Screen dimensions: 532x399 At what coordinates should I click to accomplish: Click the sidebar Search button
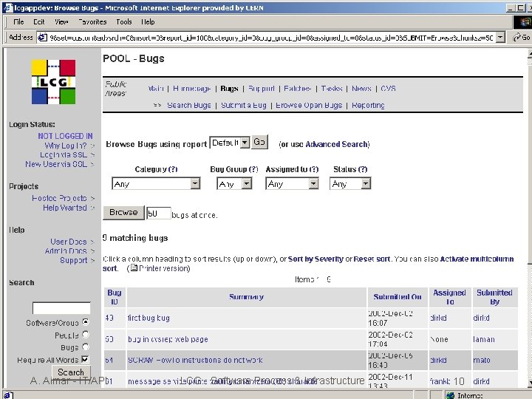coord(71,372)
